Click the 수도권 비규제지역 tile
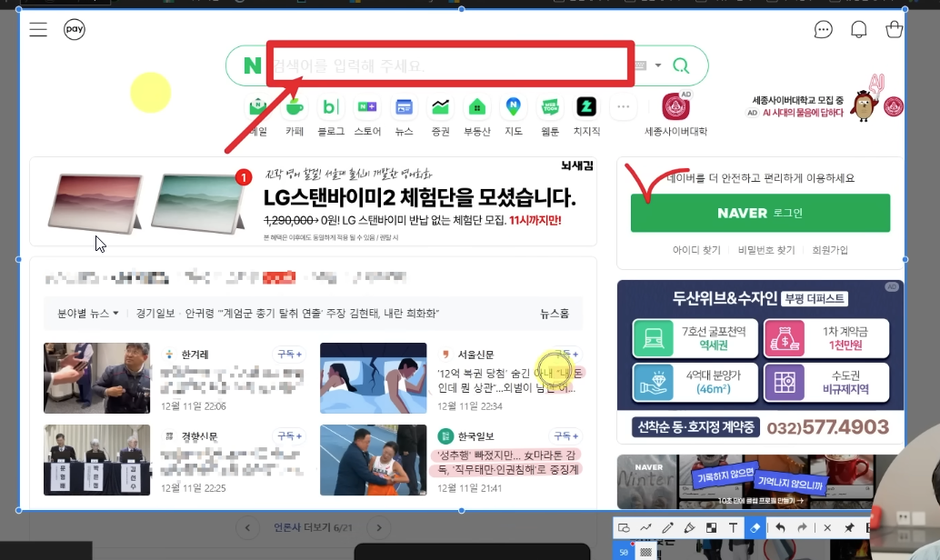Screen dimensions: 940x560 click(x=826, y=382)
